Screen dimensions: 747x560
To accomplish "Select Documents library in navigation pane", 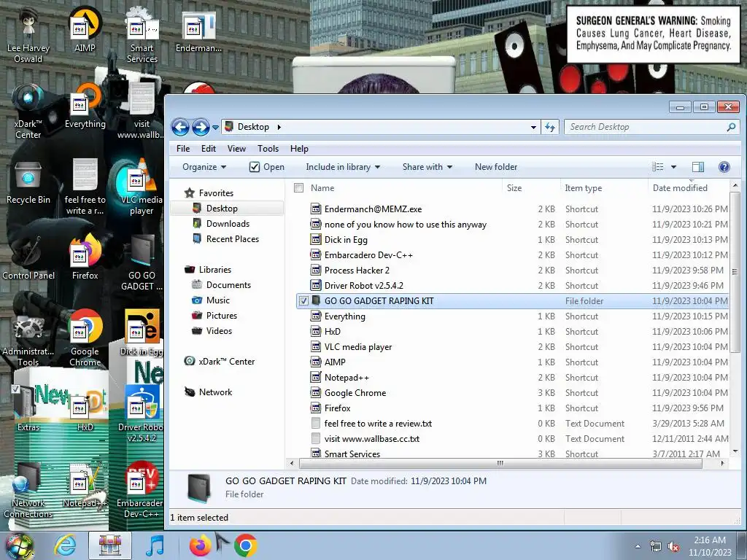I will click(228, 285).
